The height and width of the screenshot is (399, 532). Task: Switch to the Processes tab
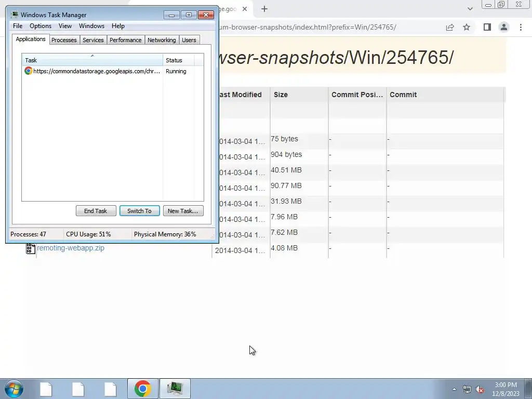tap(64, 40)
